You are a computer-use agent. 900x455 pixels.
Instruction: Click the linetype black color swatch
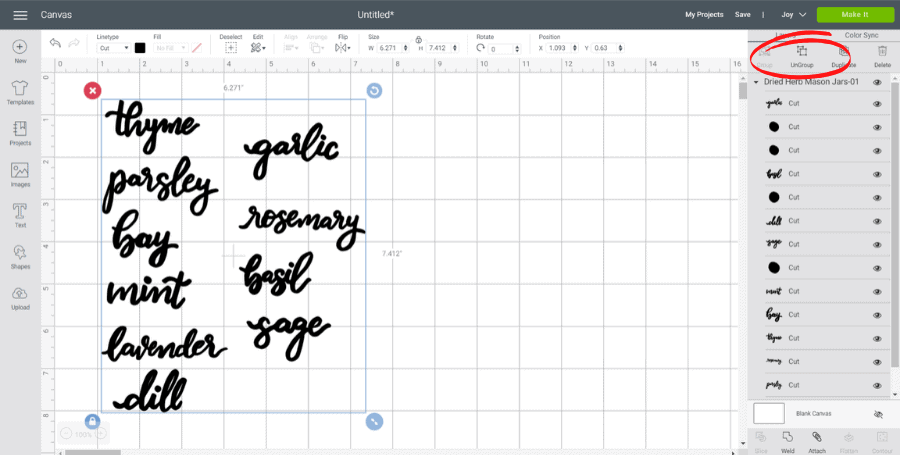pyautogui.click(x=140, y=48)
